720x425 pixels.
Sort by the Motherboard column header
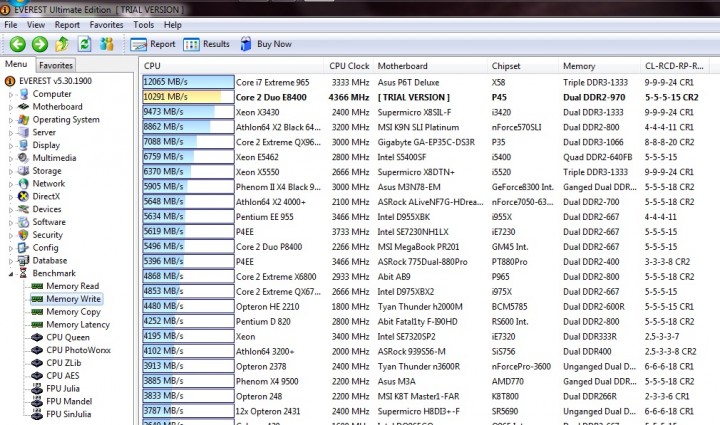[430, 66]
